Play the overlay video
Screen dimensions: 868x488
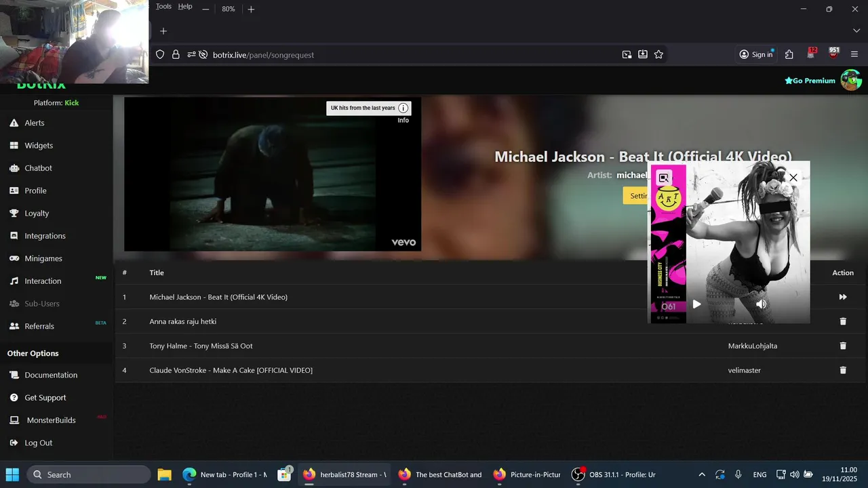[x=696, y=304]
